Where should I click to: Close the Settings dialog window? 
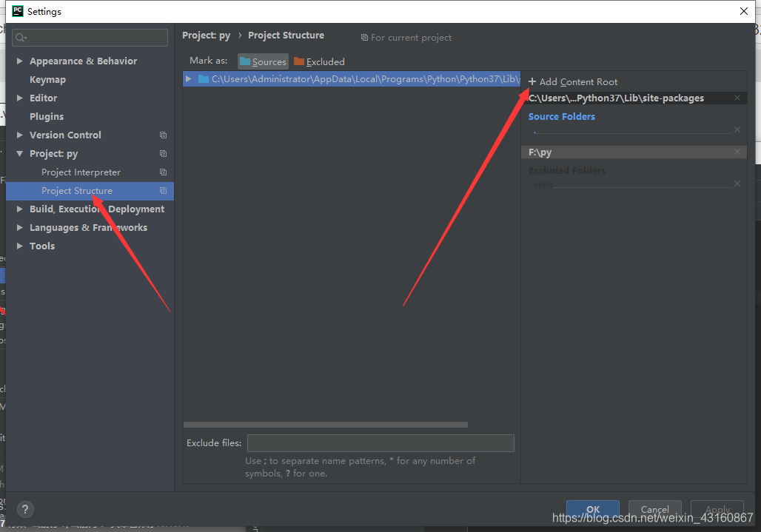(x=743, y=11)
